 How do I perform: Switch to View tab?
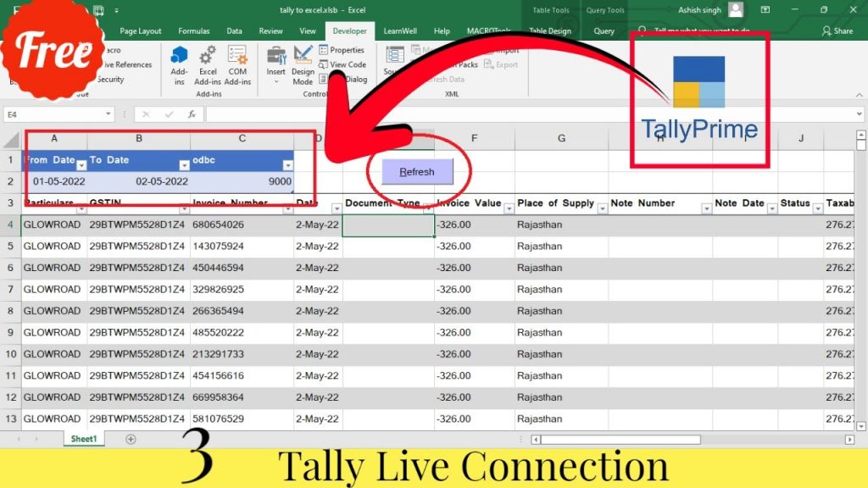308,31
